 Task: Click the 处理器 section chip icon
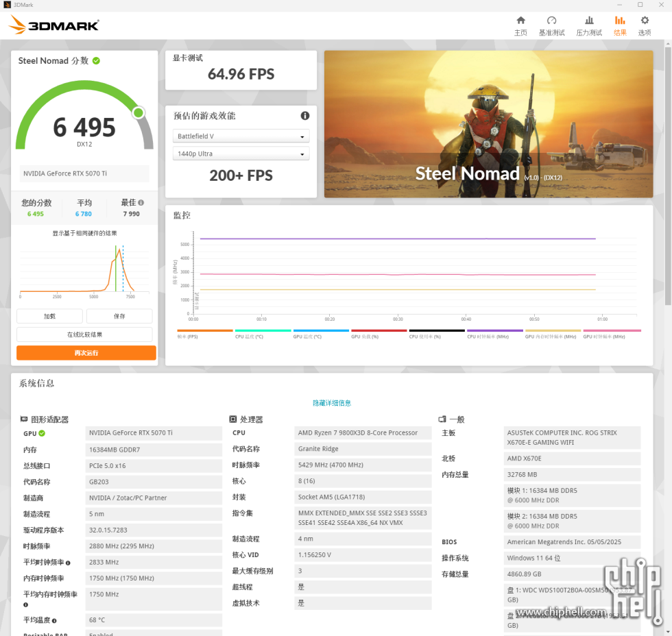[x=232, y=419]
